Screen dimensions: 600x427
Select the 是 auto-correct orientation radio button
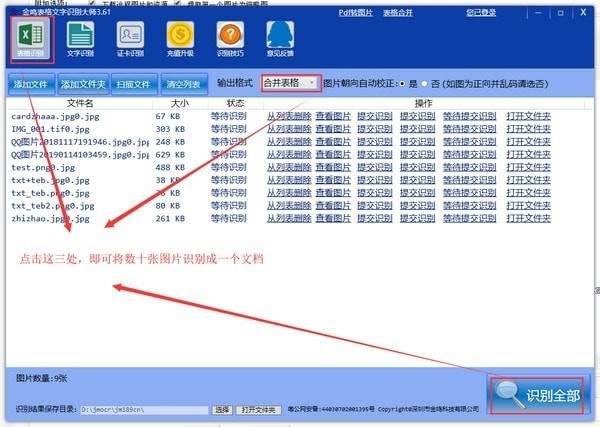404,83
